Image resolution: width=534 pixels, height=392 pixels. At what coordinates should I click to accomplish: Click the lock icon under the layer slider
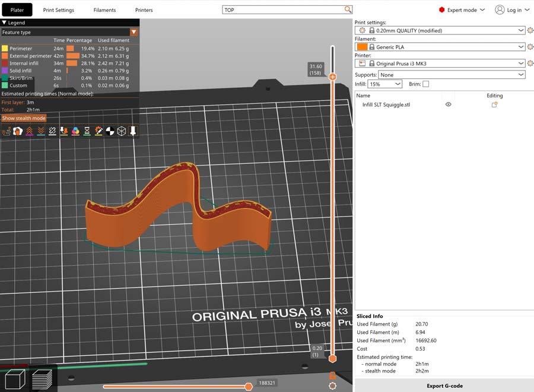pyautogui.click(x=332, y=375)
